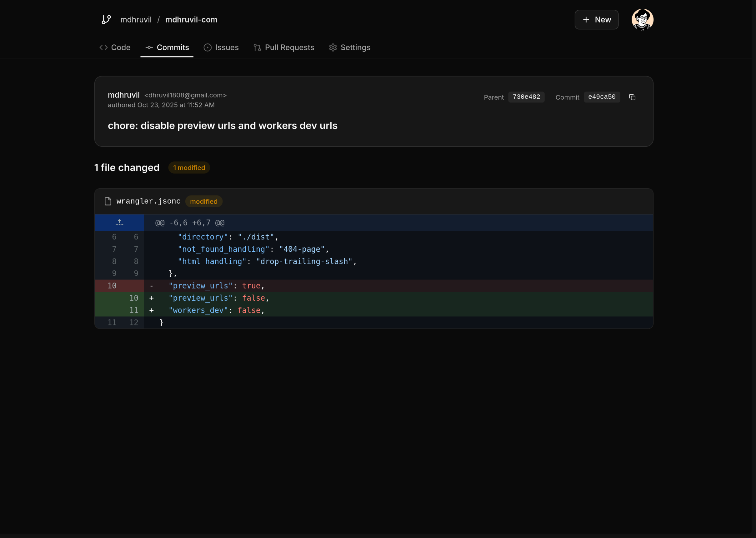Image resolution: width=756 pixels, height=538 pixels.
Task: Click the plus icon in New button
Action: click(586, 20)
